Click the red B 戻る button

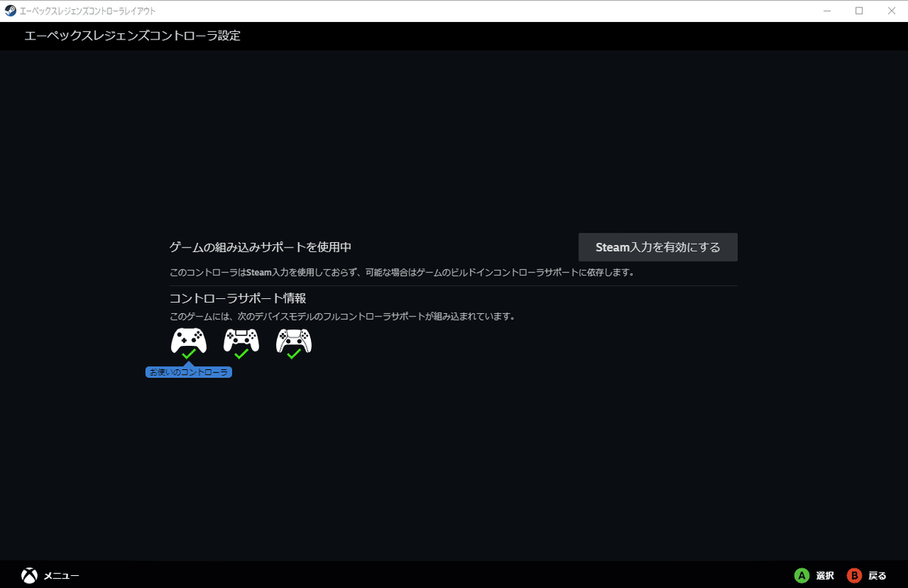click(867, 576)
